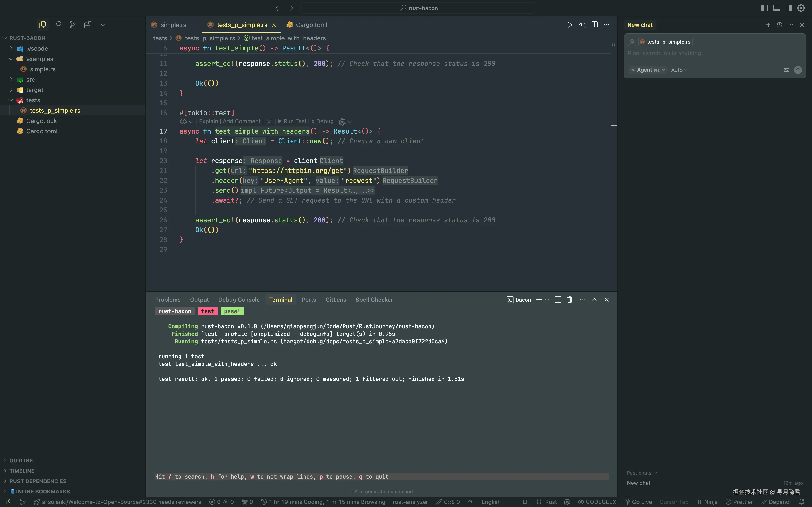This screenshot has width=812, height=507.
Task: Split the editor right
Action: [x=594, y=24]
